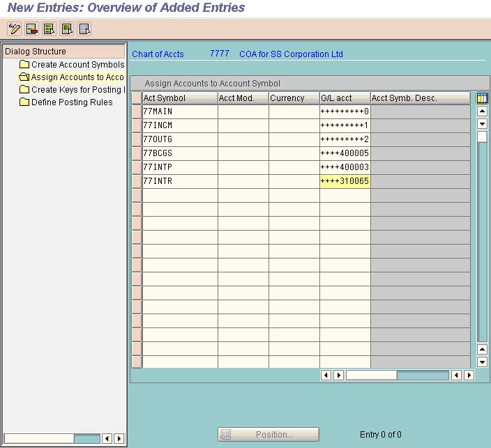
Task: Click G/L acct cell +++++++++0
Action: click(x=345, y=111)
